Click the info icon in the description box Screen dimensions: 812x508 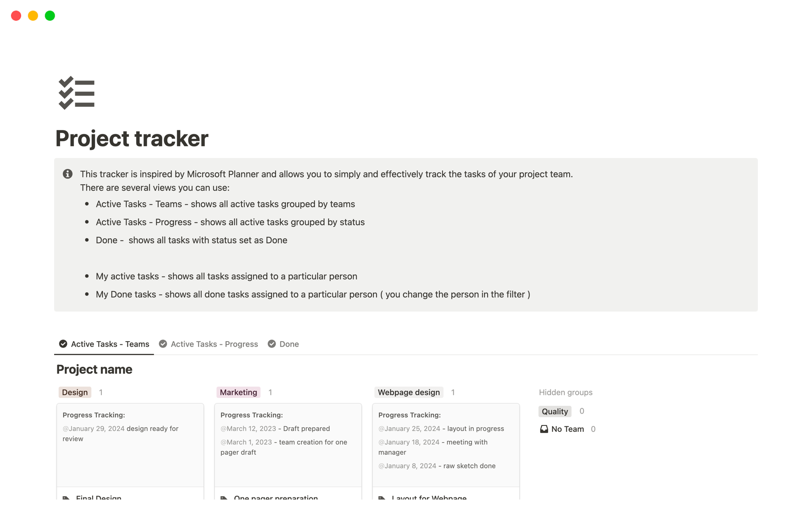tap(68, 173)
